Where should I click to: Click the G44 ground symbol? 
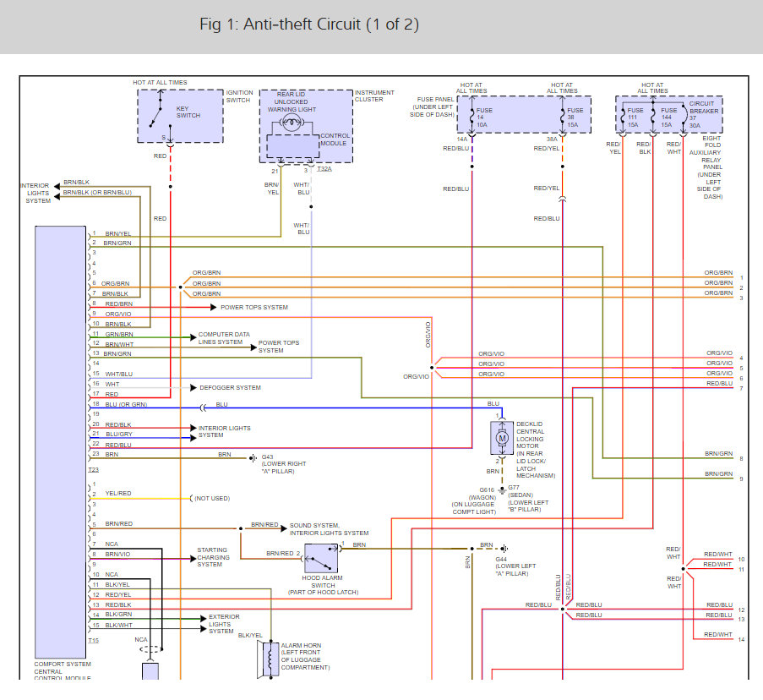click(x=504, y=549)
